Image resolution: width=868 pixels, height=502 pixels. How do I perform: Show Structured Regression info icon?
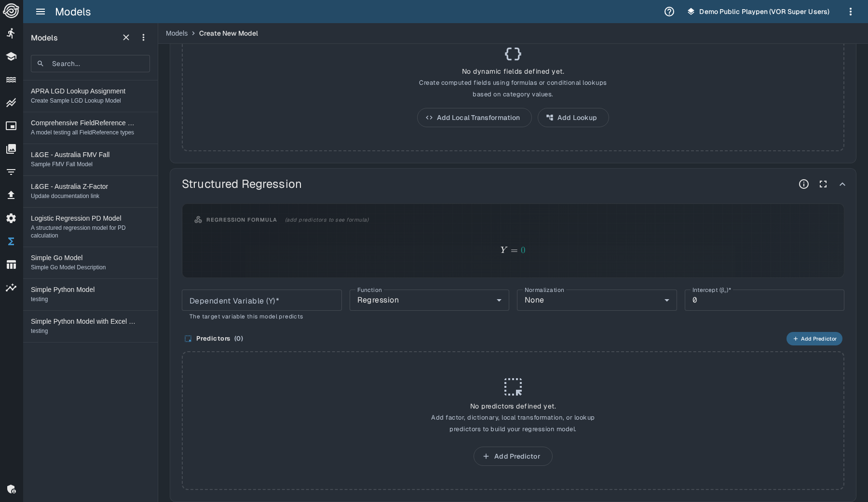point(804,184)
